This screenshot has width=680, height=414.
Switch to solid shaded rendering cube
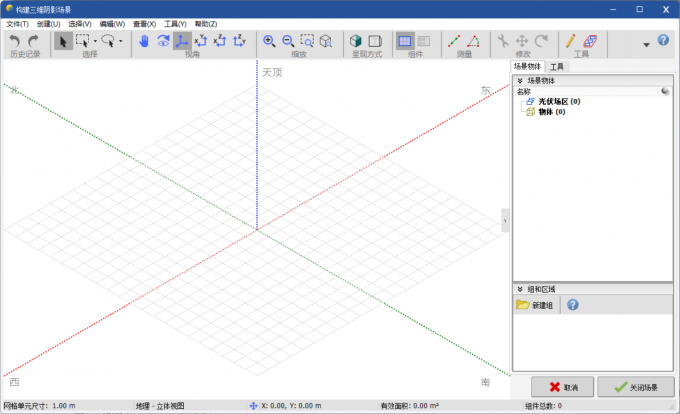tap(356, 41)
